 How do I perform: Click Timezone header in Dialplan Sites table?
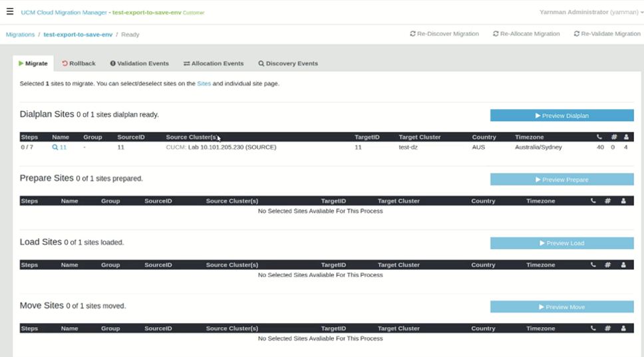click(x=529, y=137)
